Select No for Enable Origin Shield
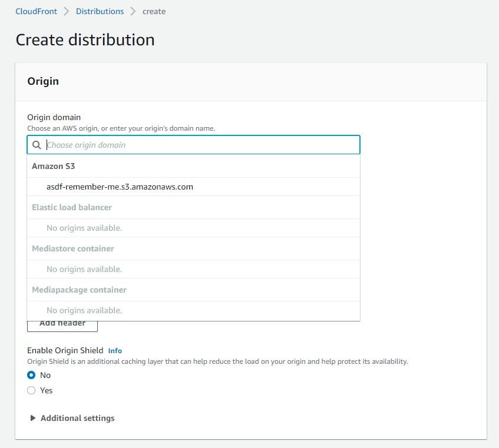 (x=31, y=375)
